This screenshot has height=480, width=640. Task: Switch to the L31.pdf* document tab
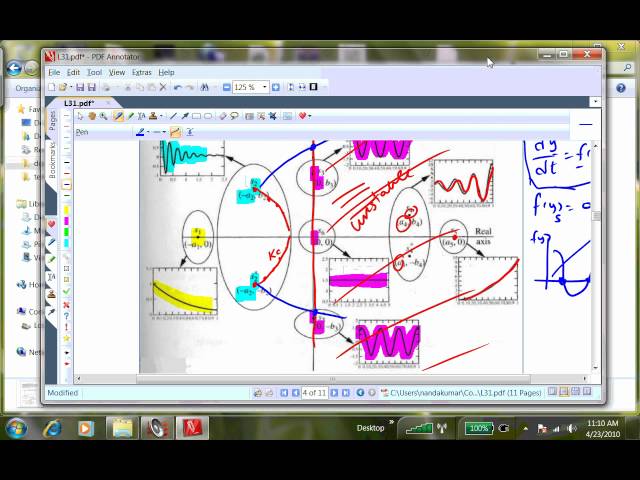[79, 103]
